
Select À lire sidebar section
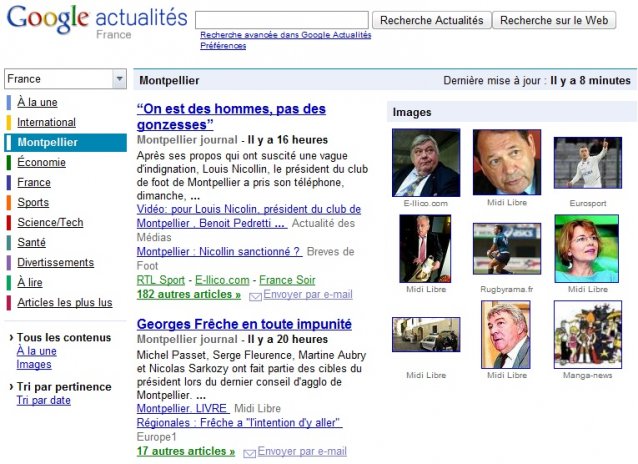30,282
